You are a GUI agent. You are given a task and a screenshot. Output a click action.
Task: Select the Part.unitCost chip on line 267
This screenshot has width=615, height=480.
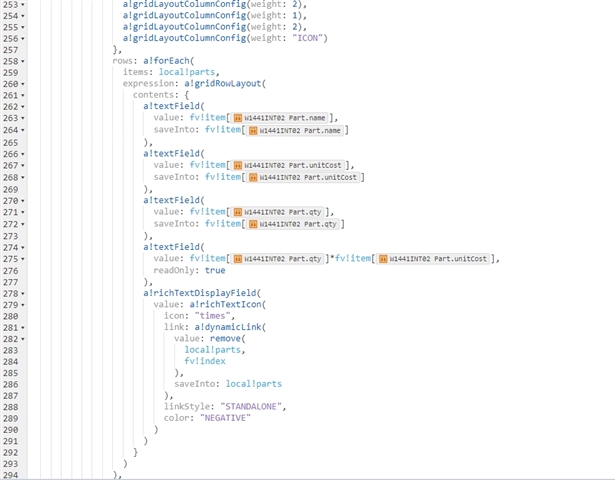(x=287, y=165)
